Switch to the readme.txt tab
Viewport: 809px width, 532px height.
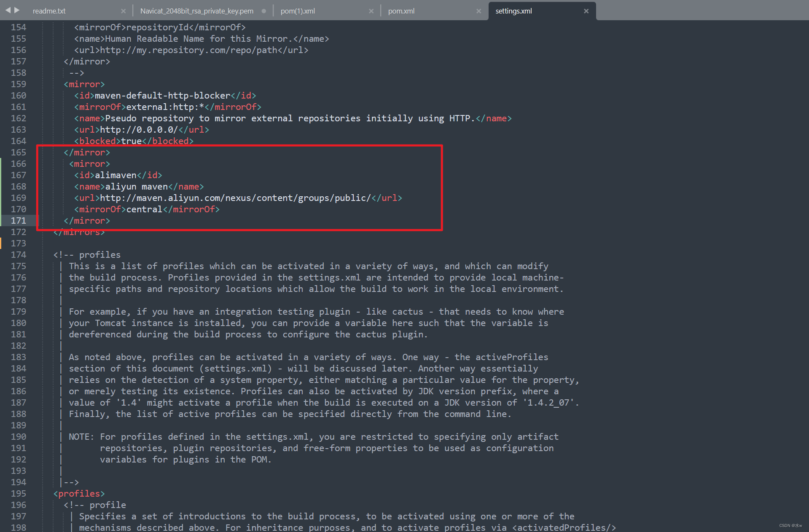tap(49, 11)
